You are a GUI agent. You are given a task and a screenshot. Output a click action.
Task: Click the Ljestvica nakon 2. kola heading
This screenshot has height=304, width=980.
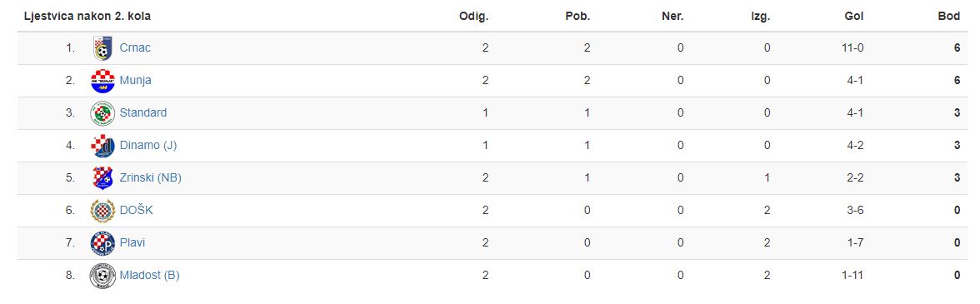pos(87,17)
